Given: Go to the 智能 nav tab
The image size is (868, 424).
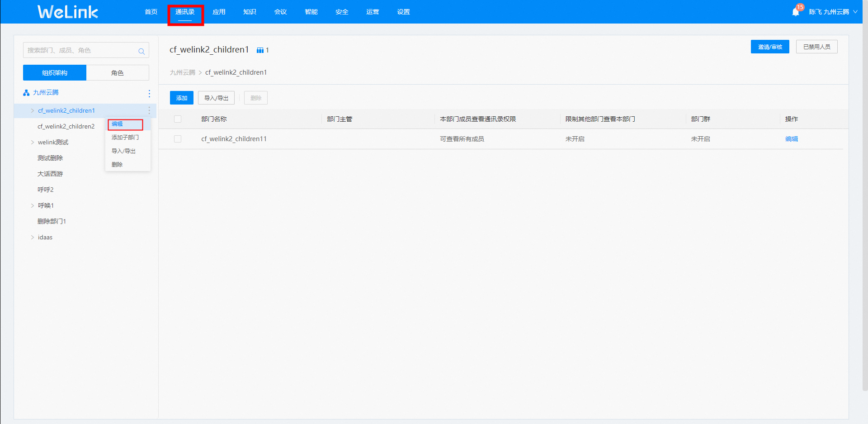Looking at the screenshot, I should pyautogui.click(x=311, y=12).
